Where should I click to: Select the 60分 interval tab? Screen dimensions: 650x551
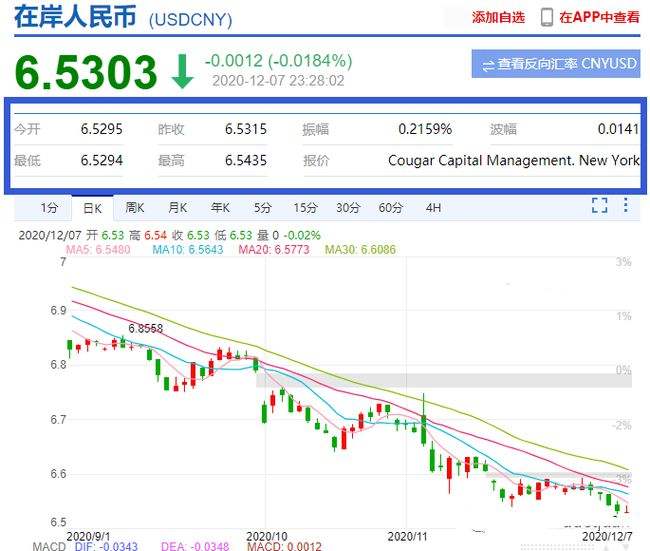tap(390, 208)
